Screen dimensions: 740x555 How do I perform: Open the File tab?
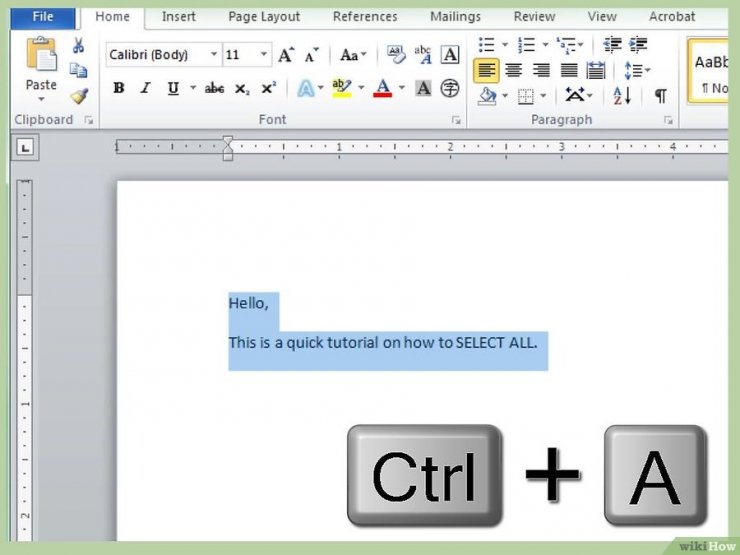point(43,17)
